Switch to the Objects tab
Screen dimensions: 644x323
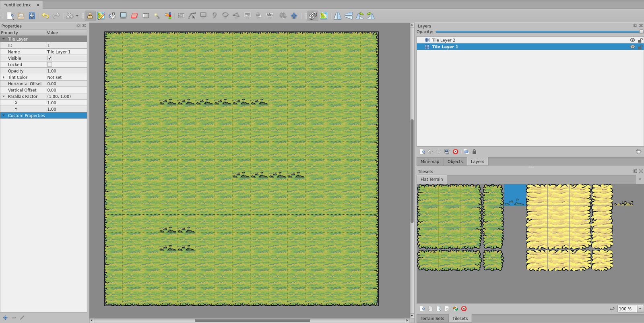[455, 161]
